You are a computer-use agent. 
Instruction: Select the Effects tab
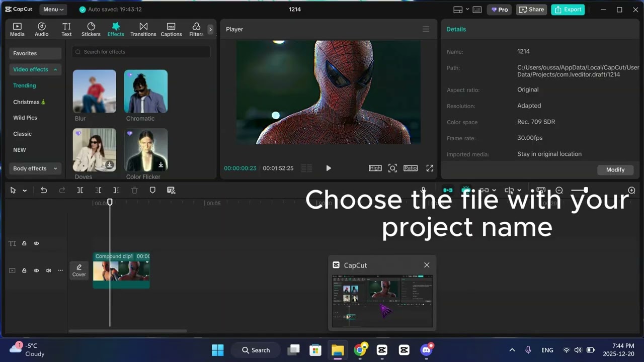click(116, 30)
